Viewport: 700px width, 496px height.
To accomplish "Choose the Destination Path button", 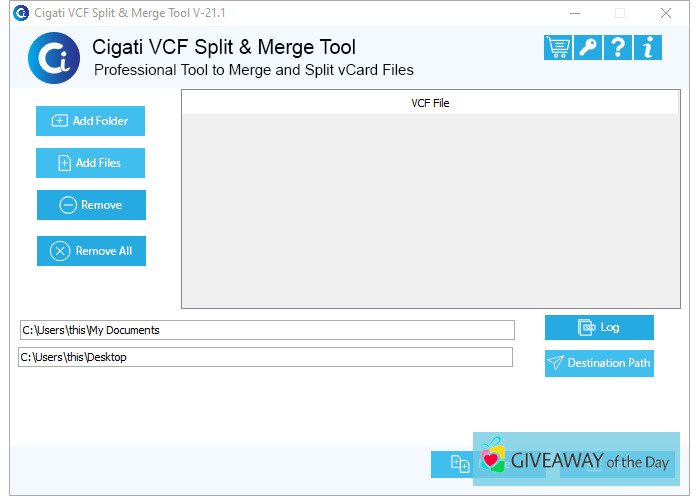I will click(599, 363).
